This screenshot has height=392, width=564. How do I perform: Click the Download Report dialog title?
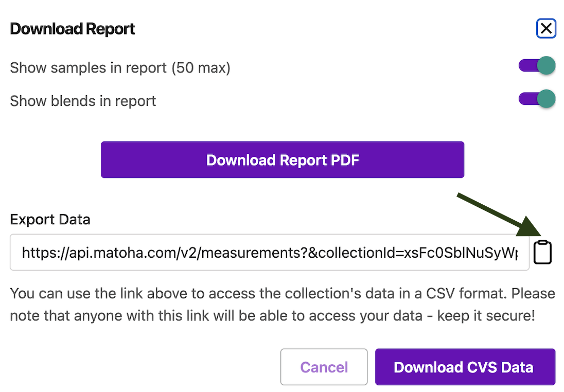coord(73,29)
